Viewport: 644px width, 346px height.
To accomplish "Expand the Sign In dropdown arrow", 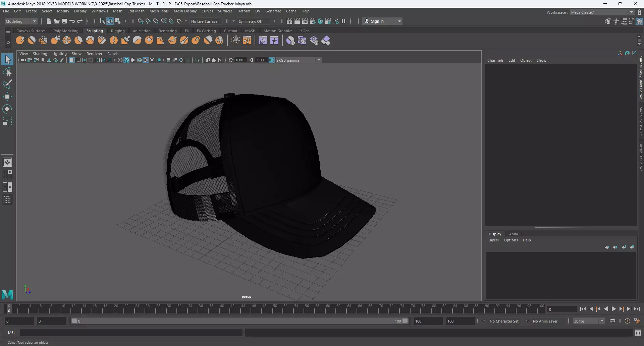I will [399, 21].
